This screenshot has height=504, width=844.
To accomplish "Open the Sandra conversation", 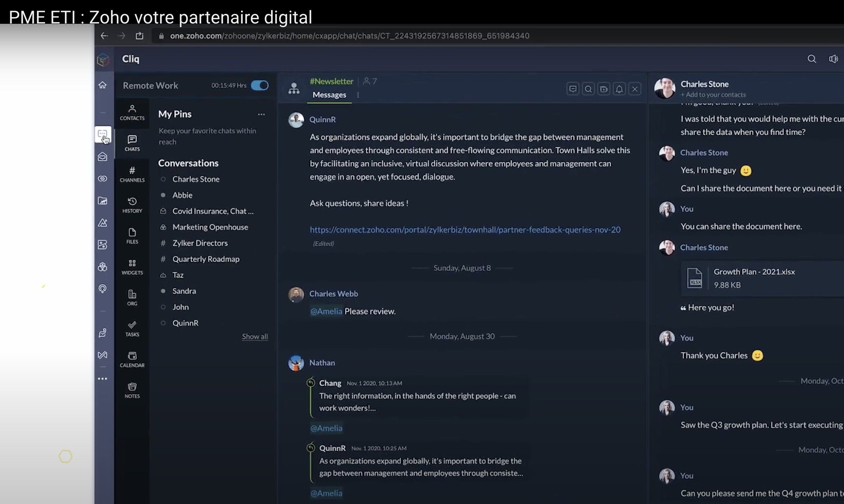I will tap(184, 291).
